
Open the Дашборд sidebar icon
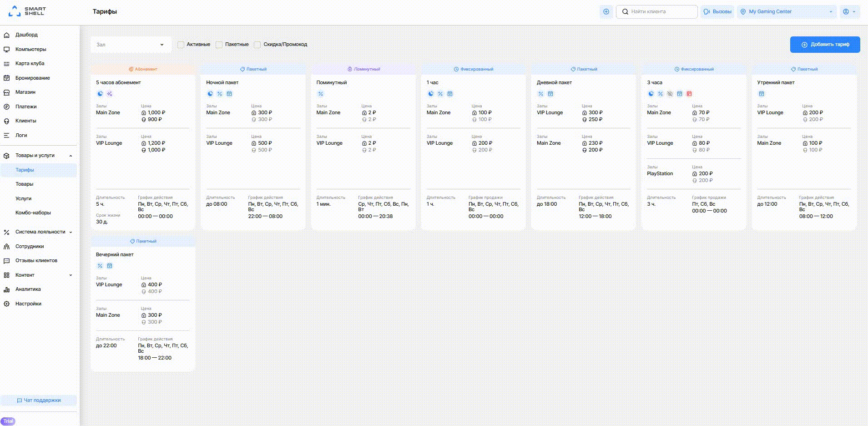(x=6, y=35)
